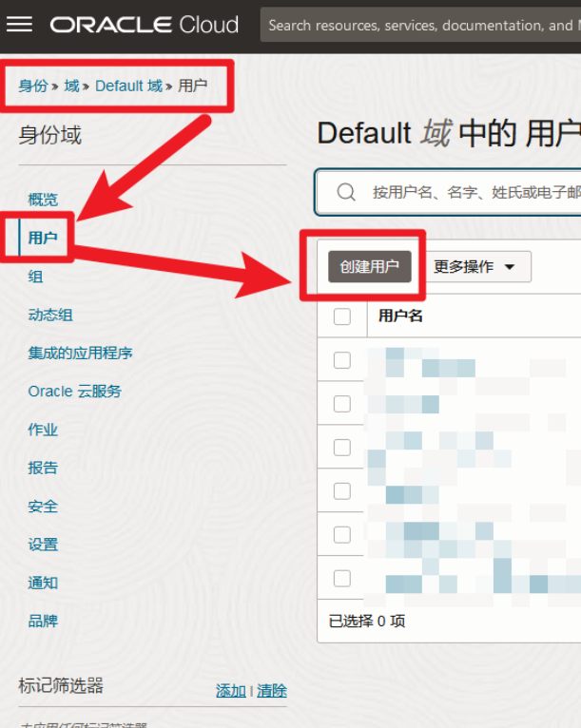Image resolution: width=581 pixels, height=728 pixels.
Task: Click the 身份 breadcrumb link
Action: 32,86
